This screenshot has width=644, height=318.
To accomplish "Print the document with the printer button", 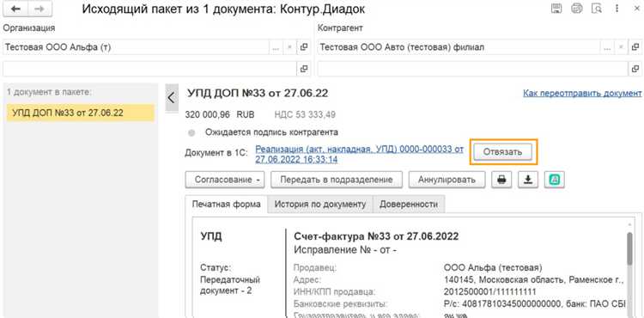I will coord(501,180).
